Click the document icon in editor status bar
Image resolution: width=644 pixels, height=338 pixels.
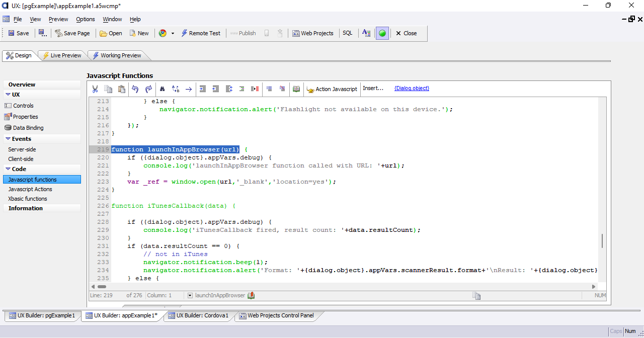pyautogui.click(x=476, y=296)
